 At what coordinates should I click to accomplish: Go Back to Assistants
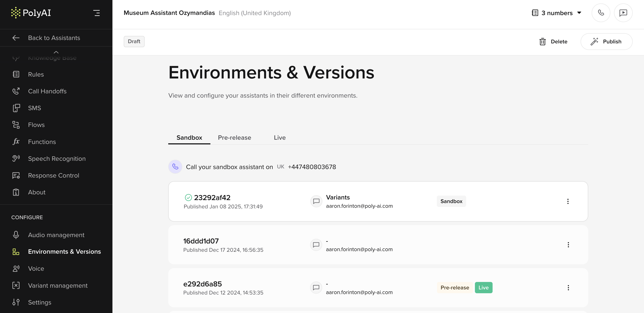(54, 38)
